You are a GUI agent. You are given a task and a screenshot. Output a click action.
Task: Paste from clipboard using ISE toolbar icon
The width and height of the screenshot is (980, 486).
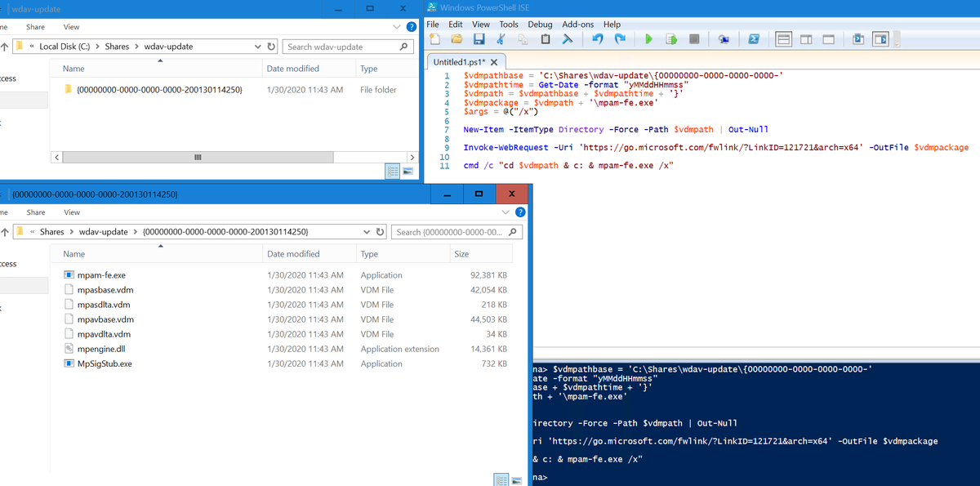coord(546,39)
